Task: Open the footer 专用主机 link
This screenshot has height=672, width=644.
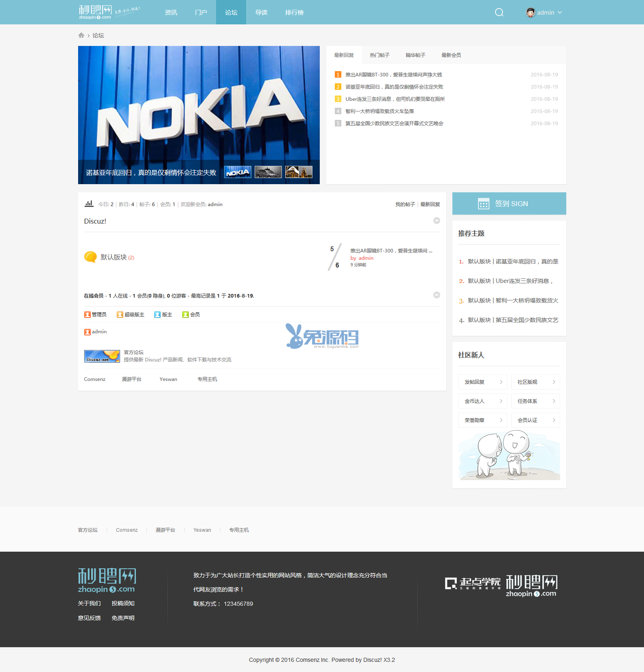Action: point(239,530)
